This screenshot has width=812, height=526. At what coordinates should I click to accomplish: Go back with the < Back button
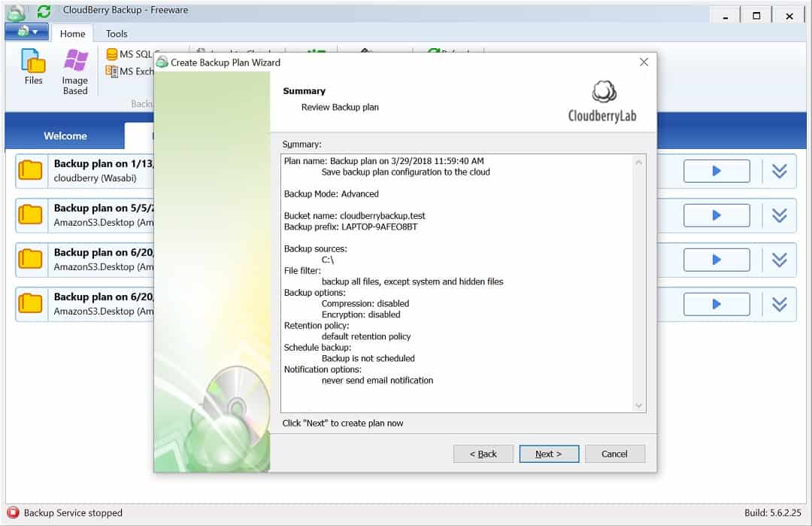483,454
